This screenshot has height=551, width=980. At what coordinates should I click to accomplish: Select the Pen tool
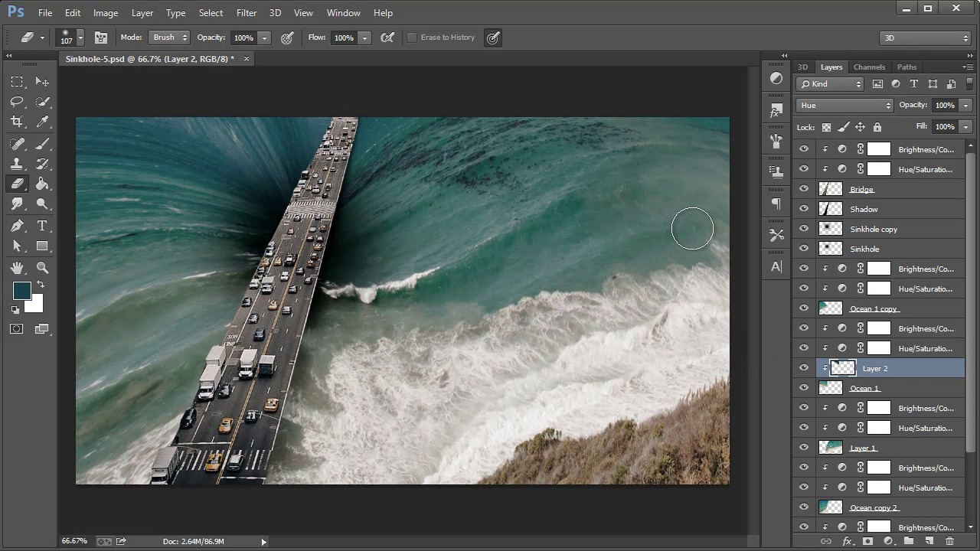pos(17,226)
